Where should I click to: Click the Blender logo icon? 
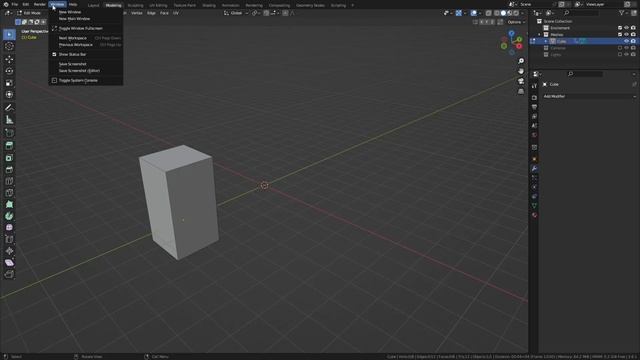6,4
